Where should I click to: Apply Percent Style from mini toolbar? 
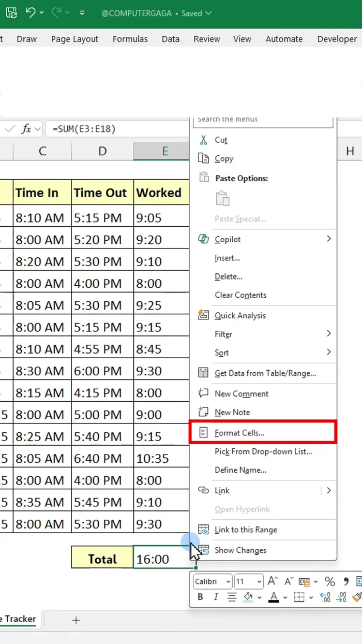click(330, 582)
